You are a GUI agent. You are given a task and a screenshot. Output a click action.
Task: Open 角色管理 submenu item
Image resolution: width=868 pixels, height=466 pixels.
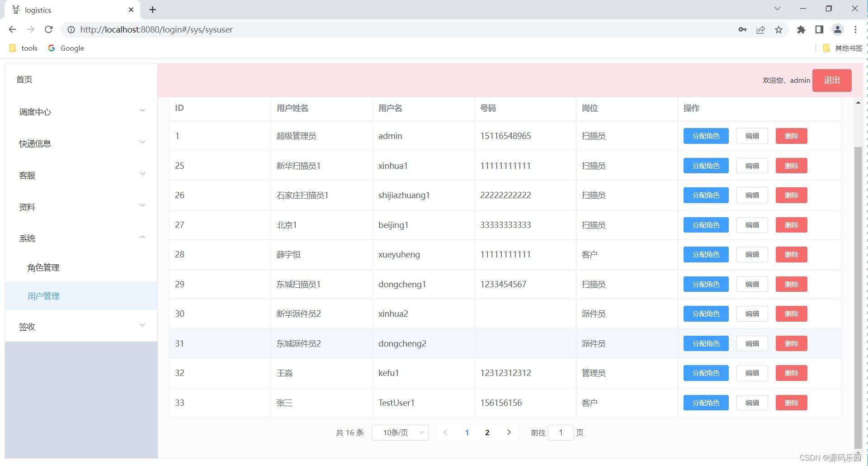tap(81, 268)
